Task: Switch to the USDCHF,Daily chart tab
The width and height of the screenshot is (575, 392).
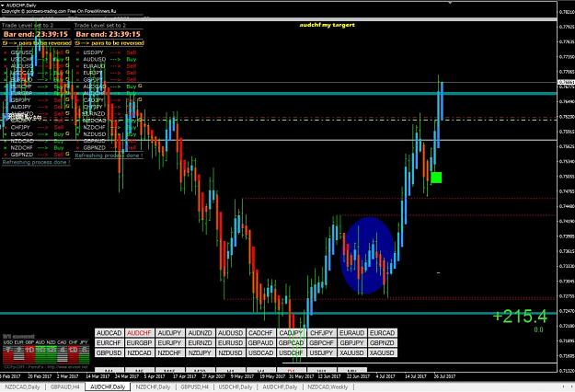Action: click(236, 386)
